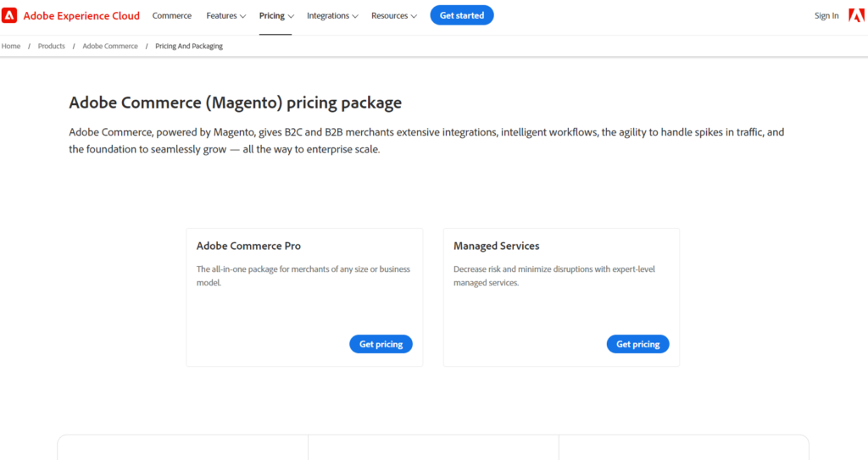The width and height of the screenshot is (868, 460).
Task: Click the 'Adobe Commerce, powered by Magento' intro paragraph
Action: pos(426,141)
